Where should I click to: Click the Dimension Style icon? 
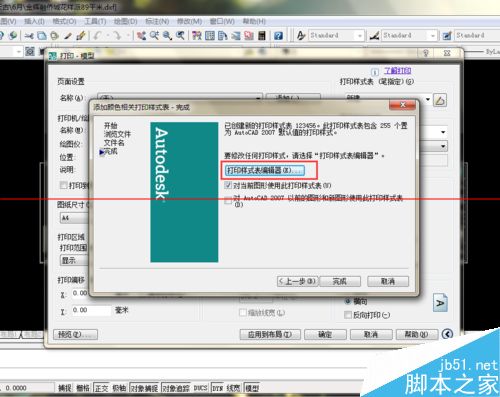tap(374, 35)
